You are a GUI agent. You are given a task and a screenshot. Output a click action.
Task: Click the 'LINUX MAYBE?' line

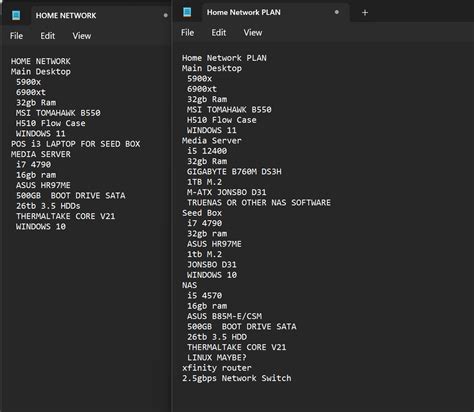click(217, 358)
